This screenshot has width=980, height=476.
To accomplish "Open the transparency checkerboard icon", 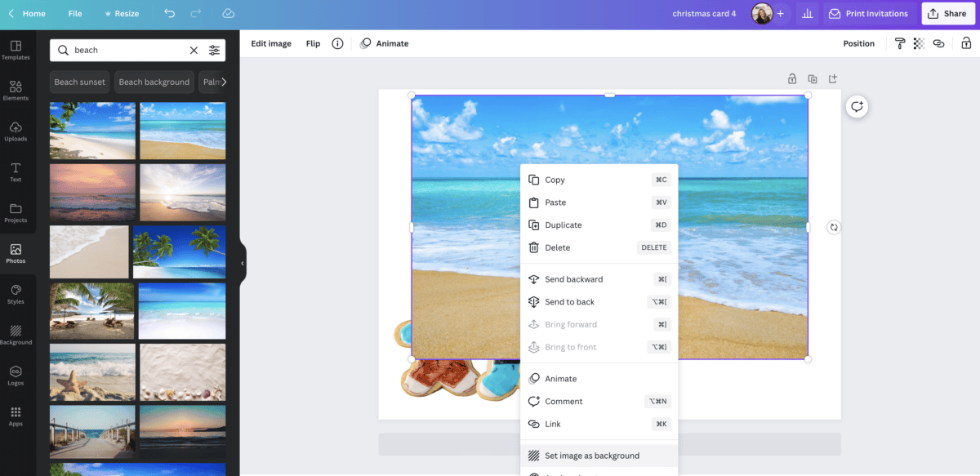I will 919,44.
